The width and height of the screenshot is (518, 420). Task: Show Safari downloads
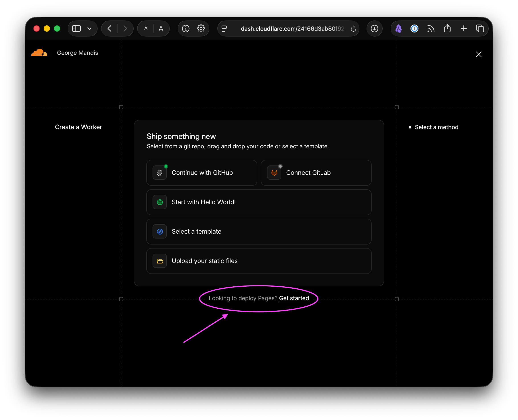(x=374, y=29)
